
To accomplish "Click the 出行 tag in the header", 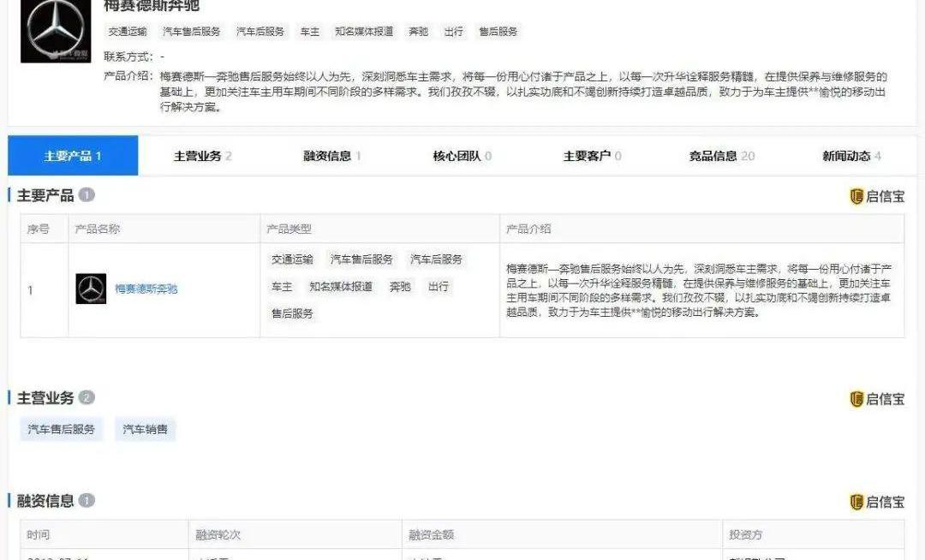I will (454, 31).
